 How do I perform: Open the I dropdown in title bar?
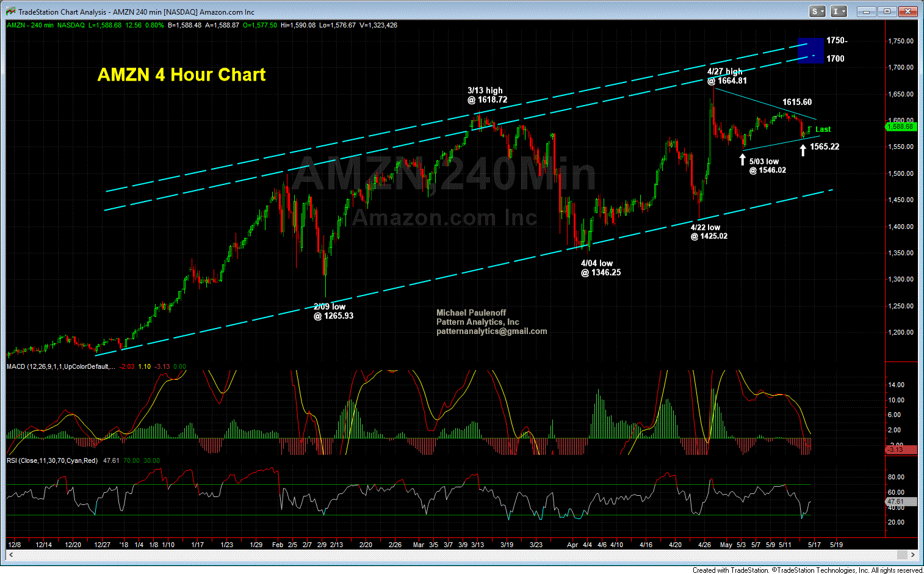pos(839,11)
